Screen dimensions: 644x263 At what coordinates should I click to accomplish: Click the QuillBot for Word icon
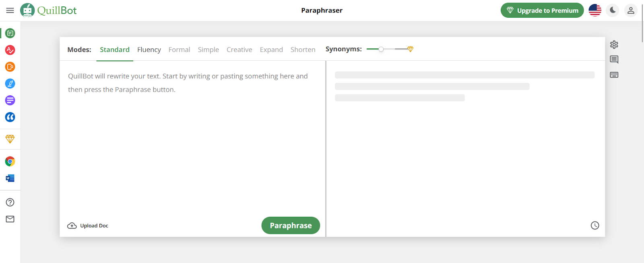click(x=10, y=178)
